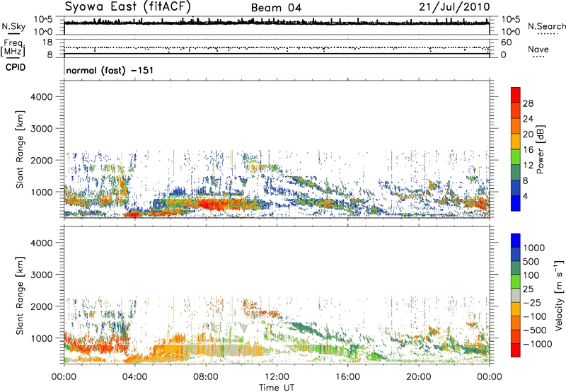The height and width of the screenshot is (392, 566).
Task: Click the power panel 'Slant Range [km]' label
Action: pyautogui.click(x=20, y=149)
